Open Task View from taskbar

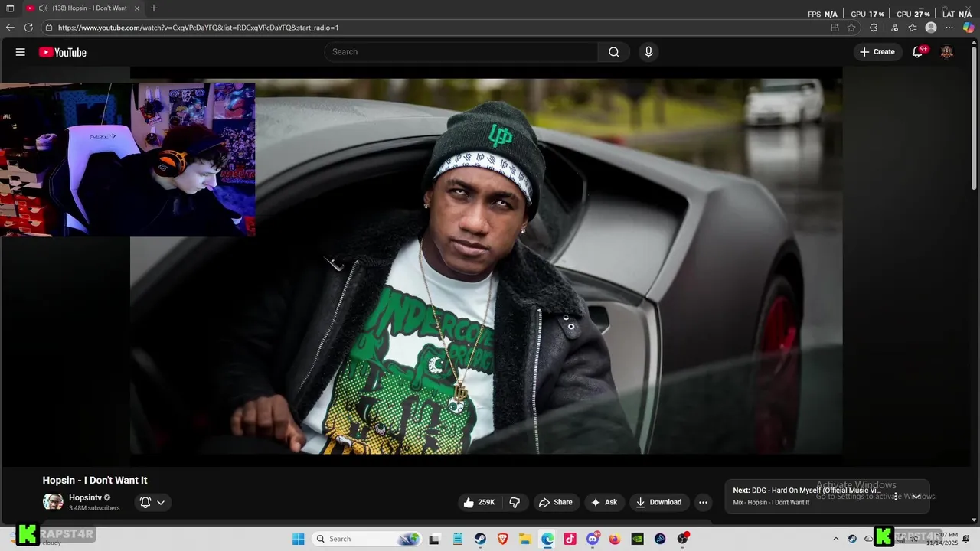pyautogui.click(x=435, y=539)
